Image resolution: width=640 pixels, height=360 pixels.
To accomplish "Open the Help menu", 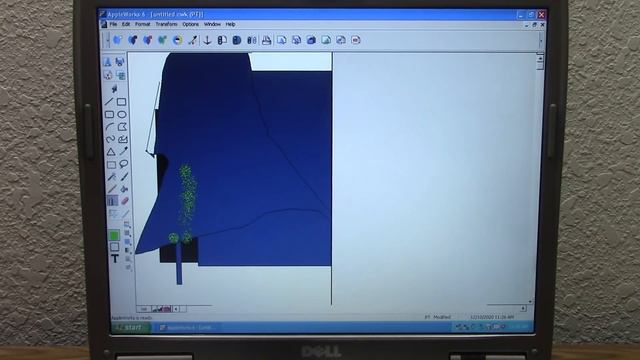I will pyautogui.click(x=231, y=24).
